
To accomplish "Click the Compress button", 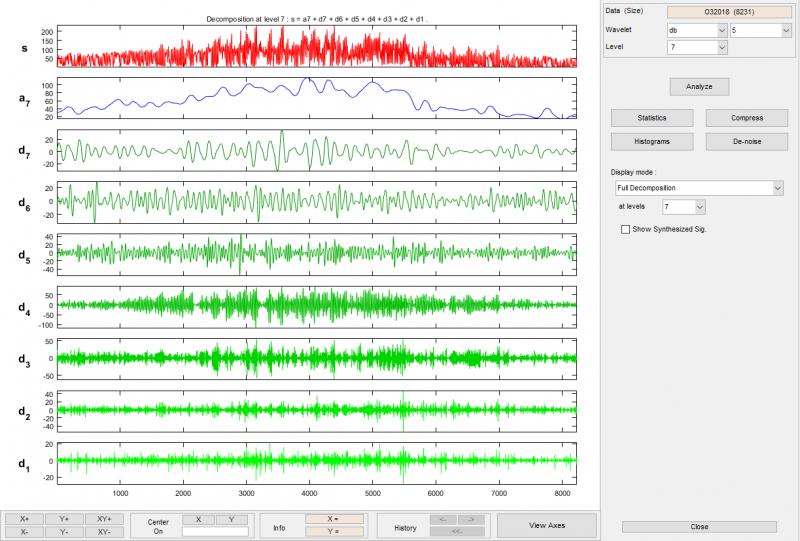I will [746, 118].
